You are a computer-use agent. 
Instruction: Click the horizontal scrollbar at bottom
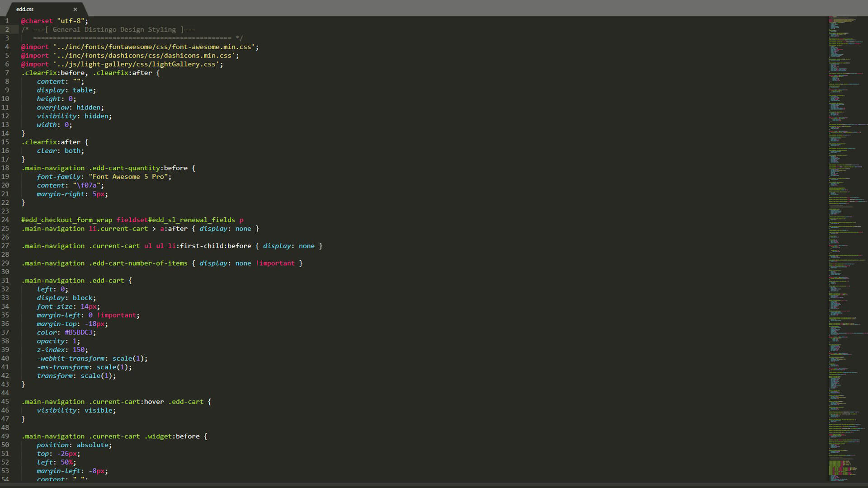click(x=407, y=485)
